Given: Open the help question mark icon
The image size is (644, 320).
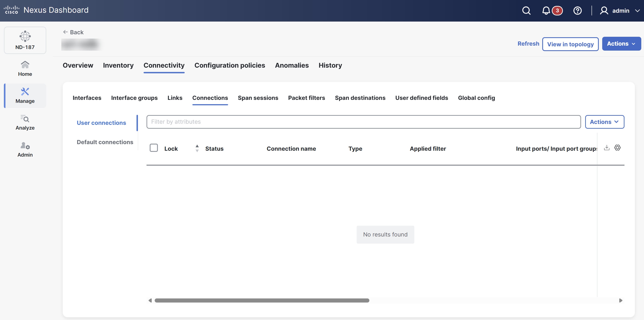Looking at the screenshot, I should pos(577,10).
